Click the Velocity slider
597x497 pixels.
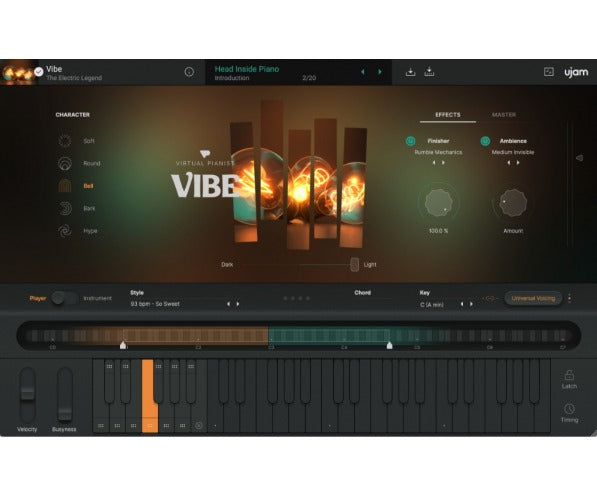pyautogui.click(x=27, y=394)
